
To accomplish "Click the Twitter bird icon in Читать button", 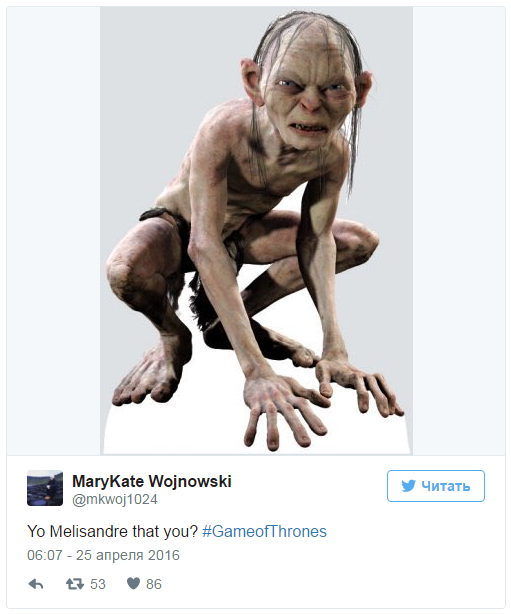I will tap(408, 486).
